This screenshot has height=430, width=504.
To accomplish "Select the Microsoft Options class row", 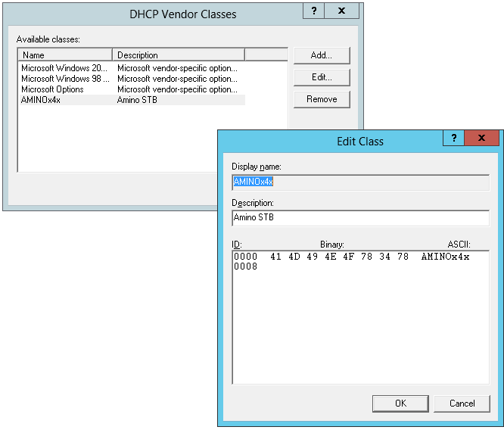I will (132, 89).
